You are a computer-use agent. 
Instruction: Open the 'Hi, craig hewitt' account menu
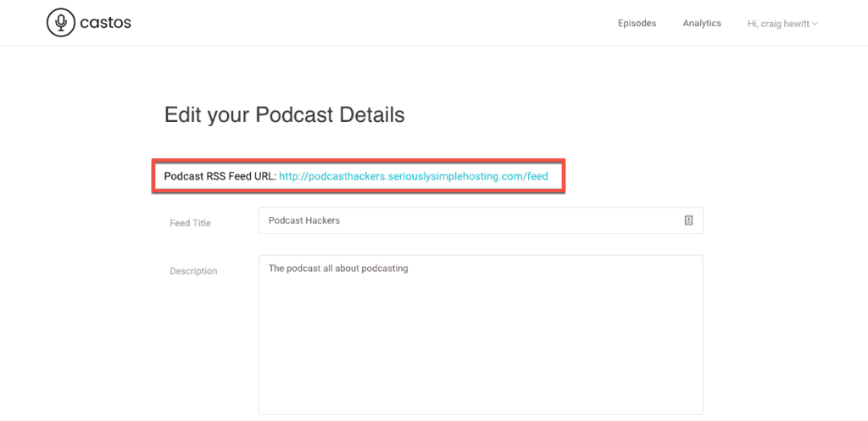coord(778,24)
